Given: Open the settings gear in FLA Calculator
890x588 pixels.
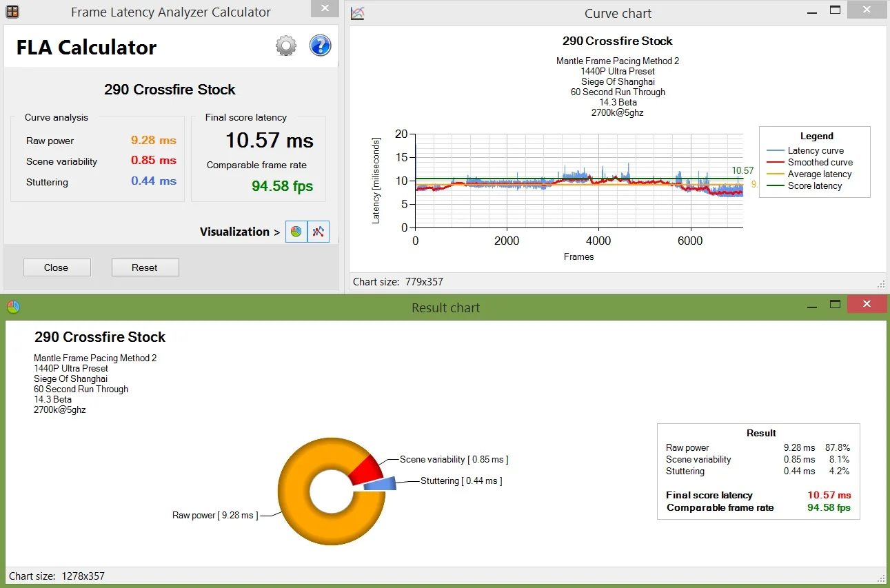Looking at the screenshot, I should point(285,46).
